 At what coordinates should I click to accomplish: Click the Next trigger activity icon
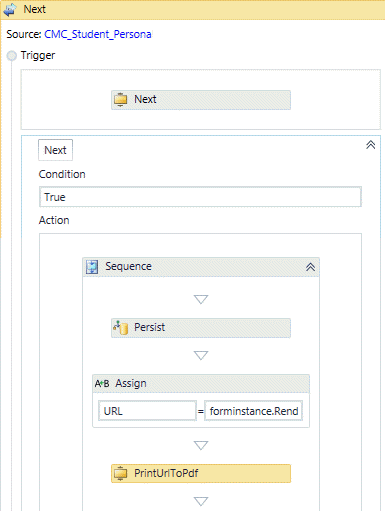coord(121,100)
